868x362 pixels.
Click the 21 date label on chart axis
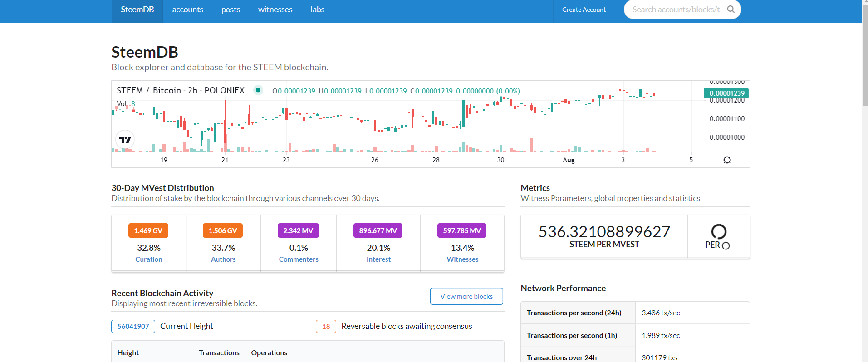pyautogui.click(x=225, y=160)
